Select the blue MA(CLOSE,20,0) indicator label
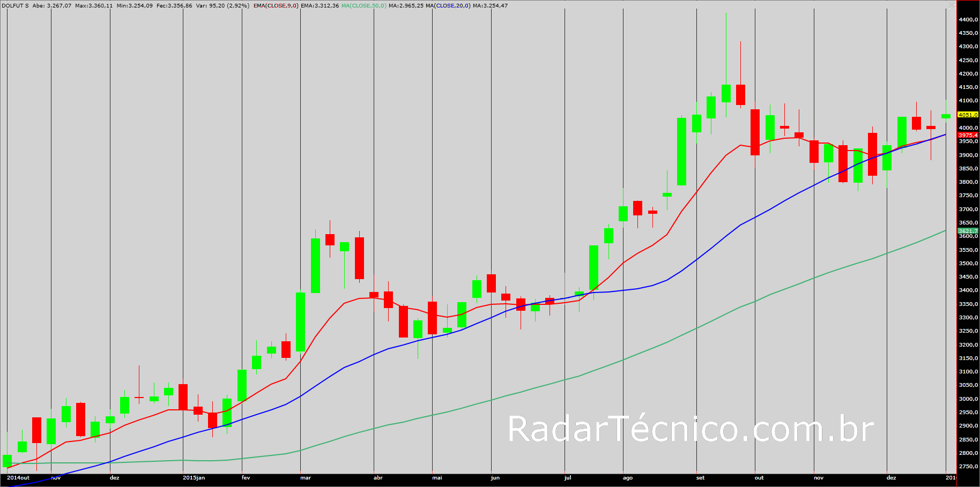980x487 pixels. click(448, 5)
